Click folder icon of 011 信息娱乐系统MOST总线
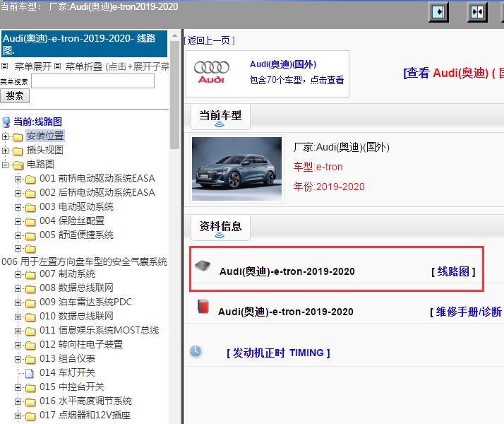The image size is (504, 424). point(30,331)
